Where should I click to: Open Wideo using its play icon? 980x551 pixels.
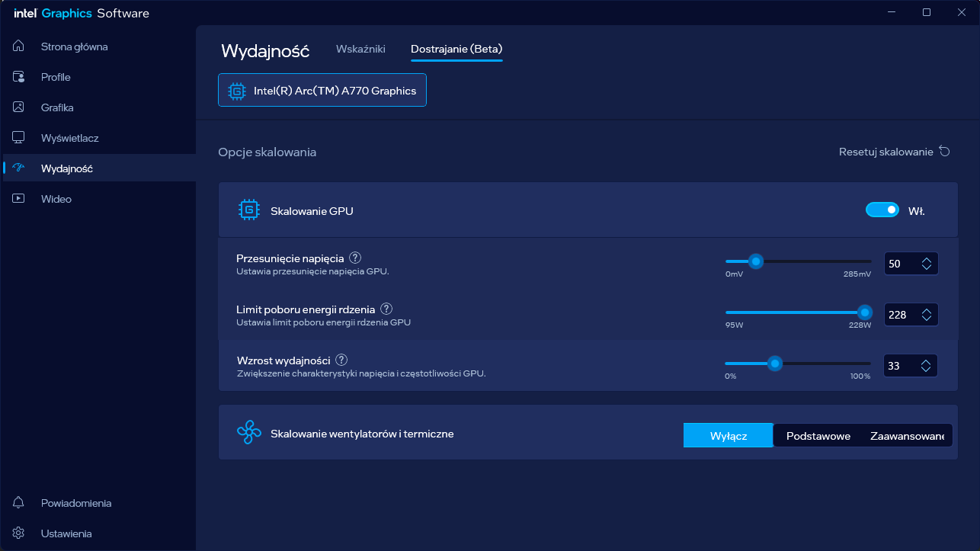[19, 199]
